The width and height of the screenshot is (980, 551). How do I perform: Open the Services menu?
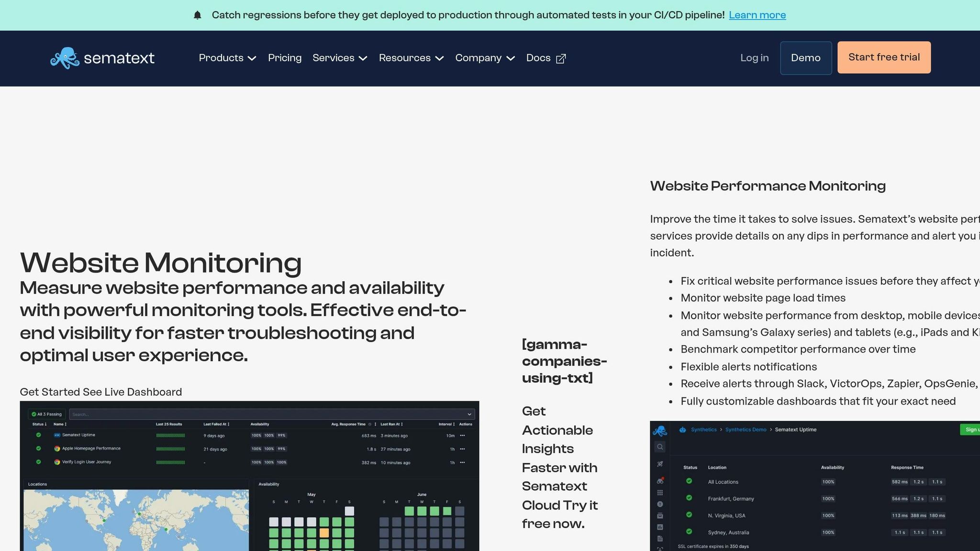point(340,58)
